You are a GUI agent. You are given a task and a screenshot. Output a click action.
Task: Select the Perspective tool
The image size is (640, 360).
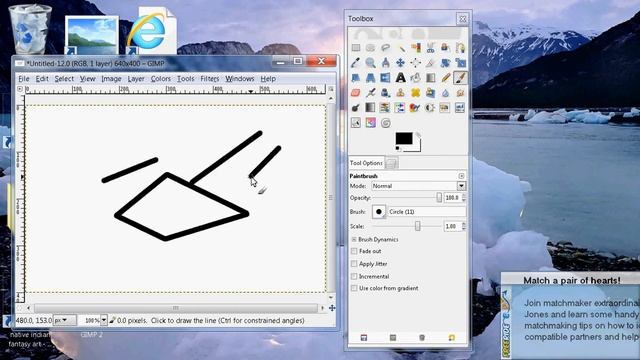tap(370, 78)
